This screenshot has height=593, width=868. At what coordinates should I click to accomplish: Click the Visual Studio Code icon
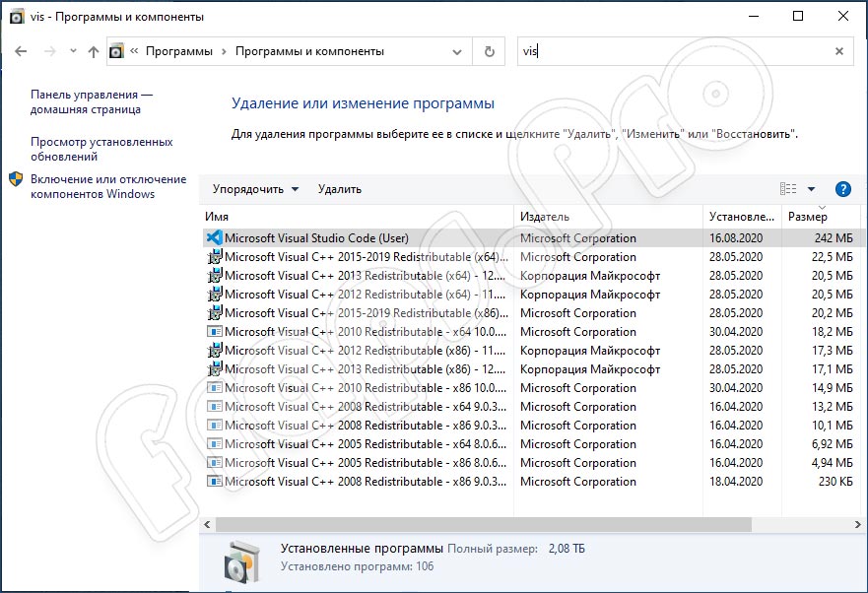pyautogui.click(x=214, y=238)
